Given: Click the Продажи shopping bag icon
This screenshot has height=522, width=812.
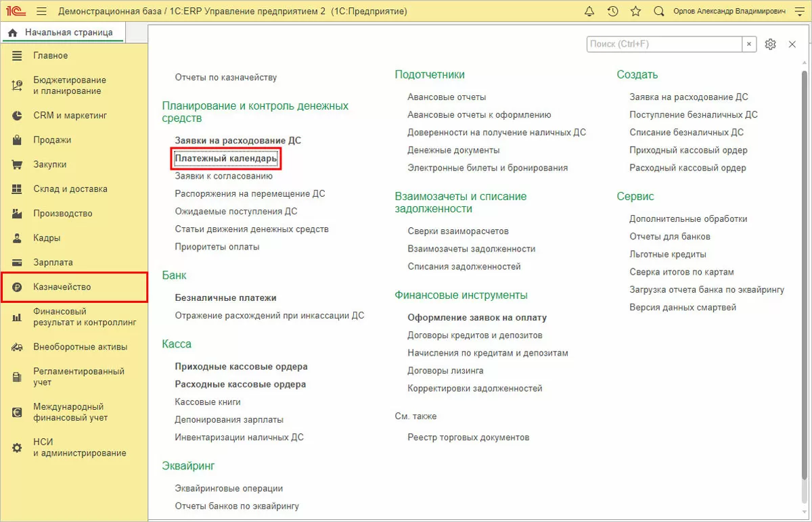Looking at the screenshot, I should (18, 140).
